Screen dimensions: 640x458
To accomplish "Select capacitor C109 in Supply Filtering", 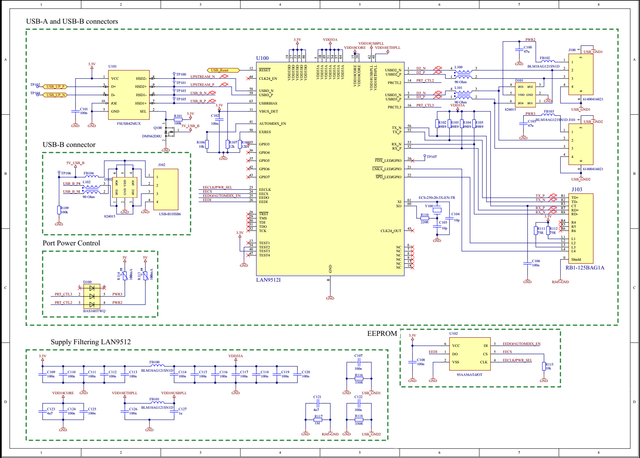I will coord(42,374).
